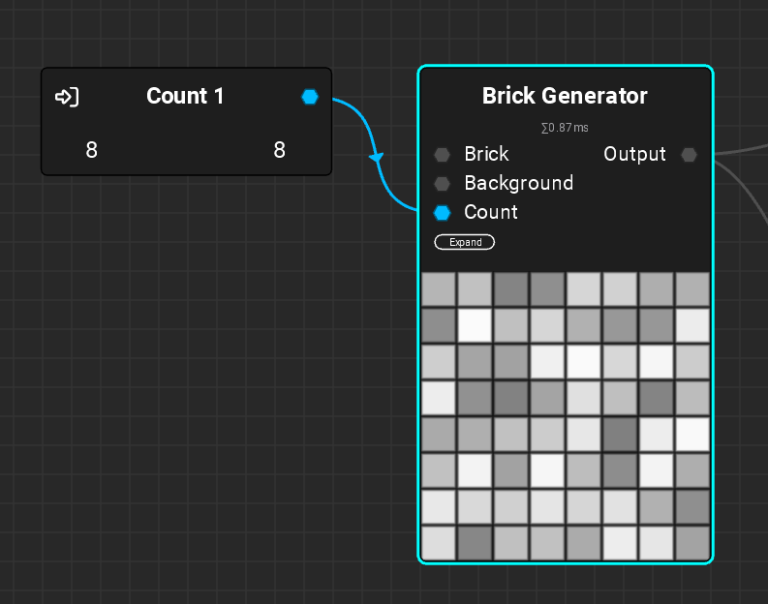The height and width of the screenshot is (604, 768).
Task: Click the left value 8 in Count 1
Action: point(92,150)
